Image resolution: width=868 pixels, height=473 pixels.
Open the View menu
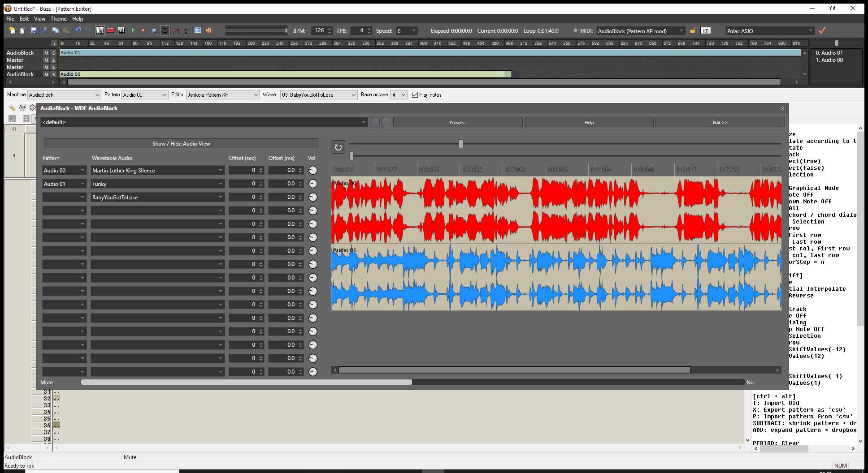coord(39,18)
